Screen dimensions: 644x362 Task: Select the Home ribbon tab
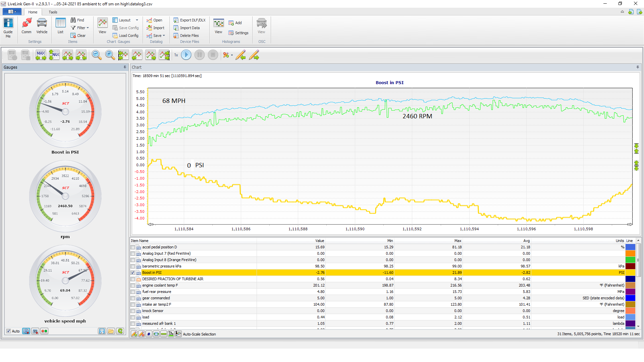coord(33,12)
